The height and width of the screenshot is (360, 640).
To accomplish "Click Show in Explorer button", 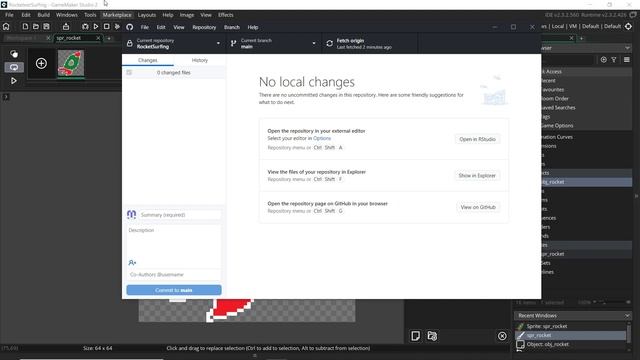I will 477,176.
